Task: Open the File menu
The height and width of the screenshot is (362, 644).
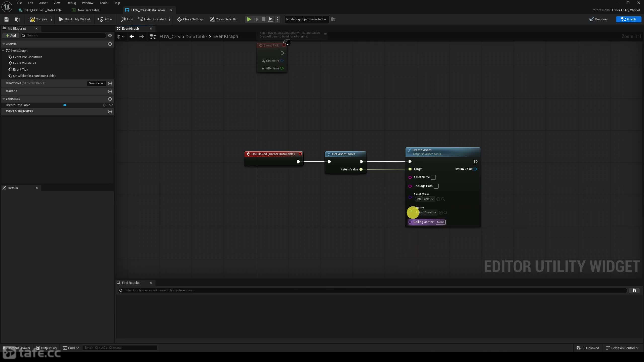Action: [x=19, y=3]
